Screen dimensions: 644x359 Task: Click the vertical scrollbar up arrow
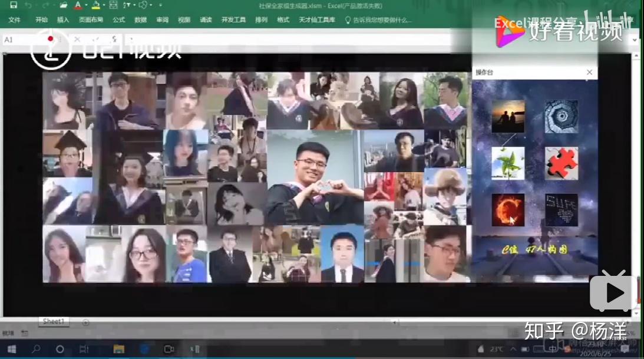637,56
